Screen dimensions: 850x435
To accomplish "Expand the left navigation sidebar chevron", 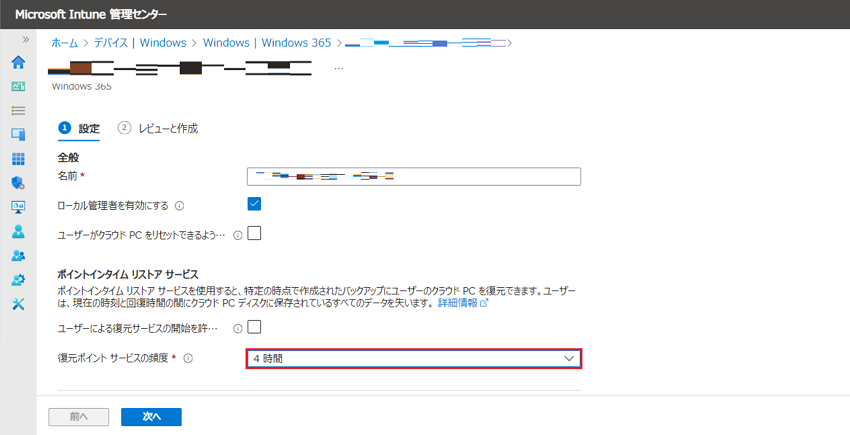I will (25, 40).
